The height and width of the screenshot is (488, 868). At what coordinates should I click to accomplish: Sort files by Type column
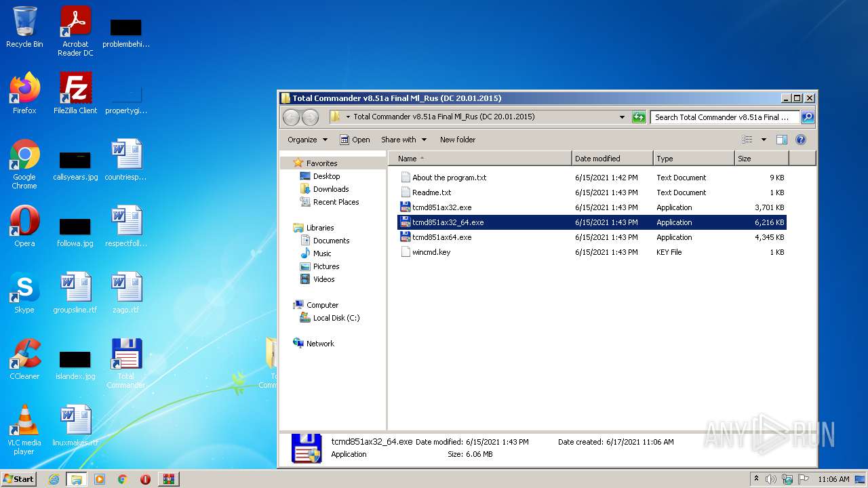(694, 159)
